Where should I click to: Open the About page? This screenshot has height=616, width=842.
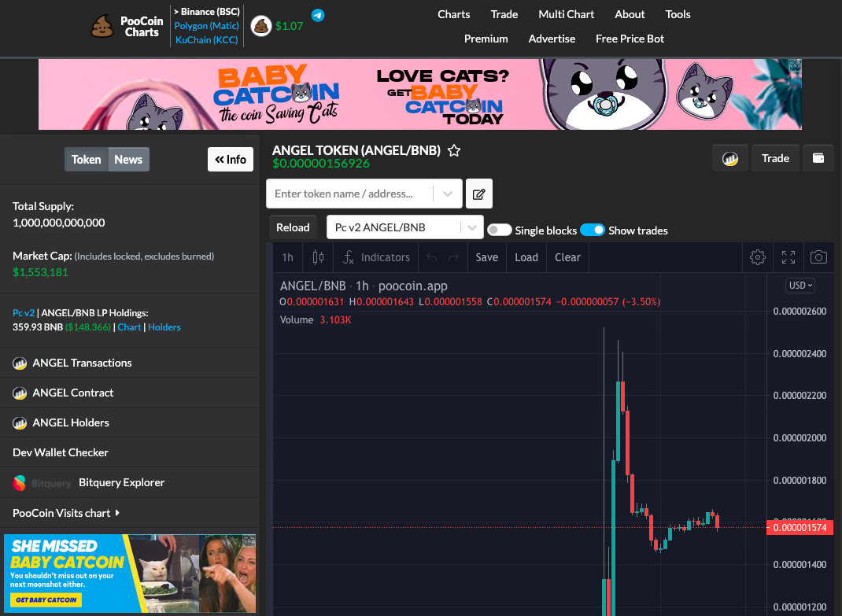(630, 14)
